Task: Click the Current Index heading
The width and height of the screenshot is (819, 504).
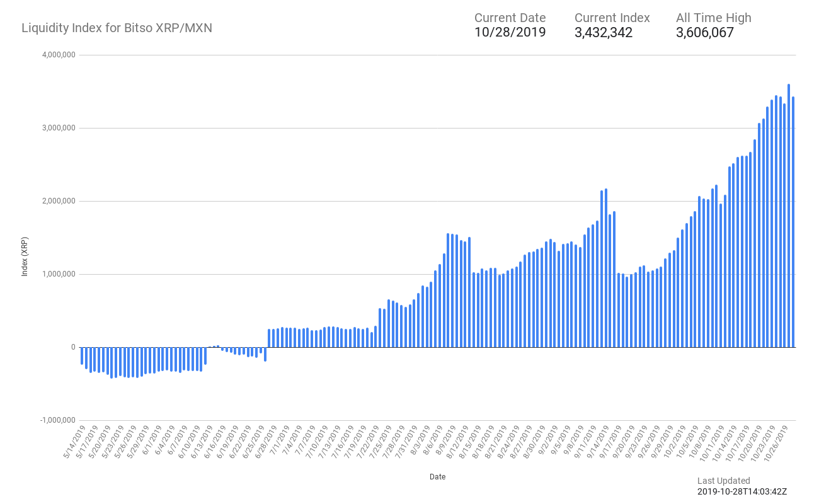Action: coord(612,18)
